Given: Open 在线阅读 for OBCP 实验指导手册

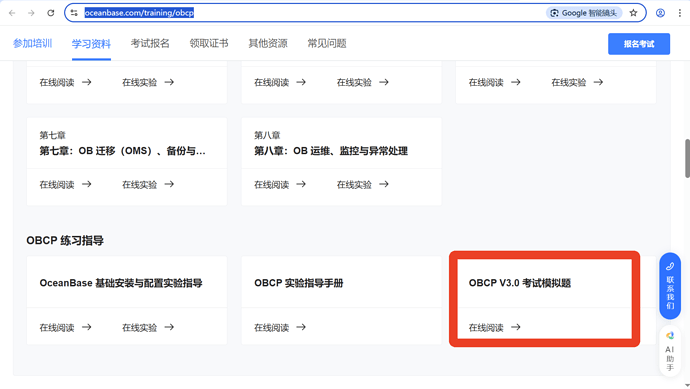Looking at the screenshot, I should pyautogui.click(x=280, y=327).
